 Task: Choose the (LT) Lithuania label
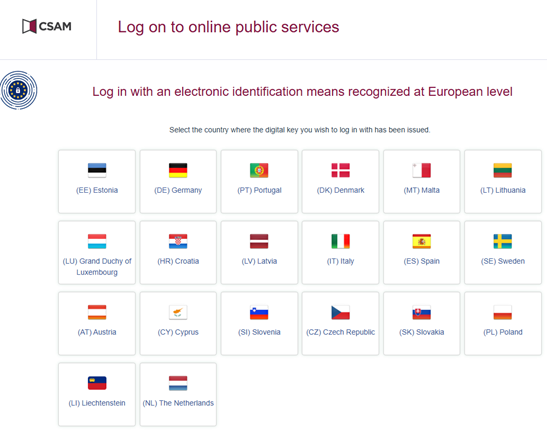point(503,190)
